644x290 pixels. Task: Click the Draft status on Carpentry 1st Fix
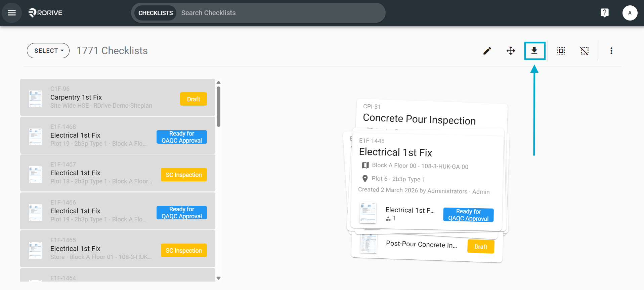[x=194, y=99]
